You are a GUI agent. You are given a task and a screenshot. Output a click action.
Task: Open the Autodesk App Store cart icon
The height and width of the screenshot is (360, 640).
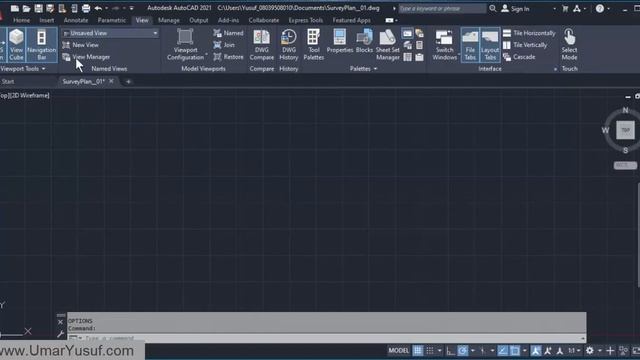tap(565, 8)
